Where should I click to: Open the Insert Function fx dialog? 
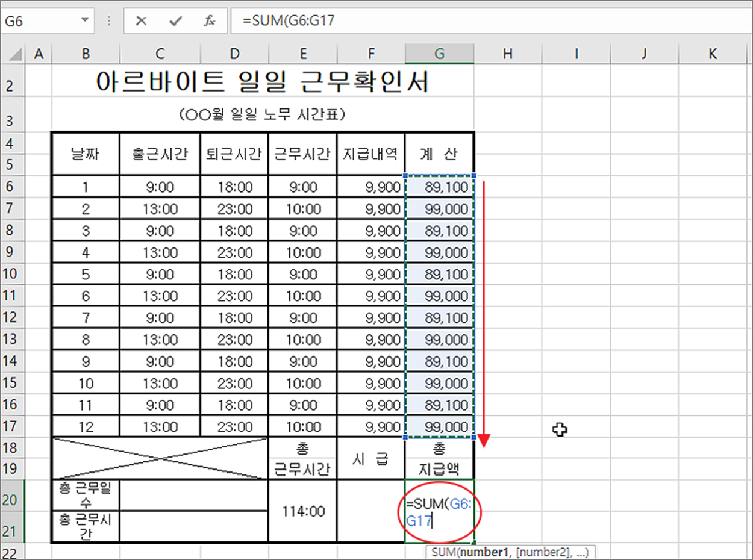pos(209,21)
